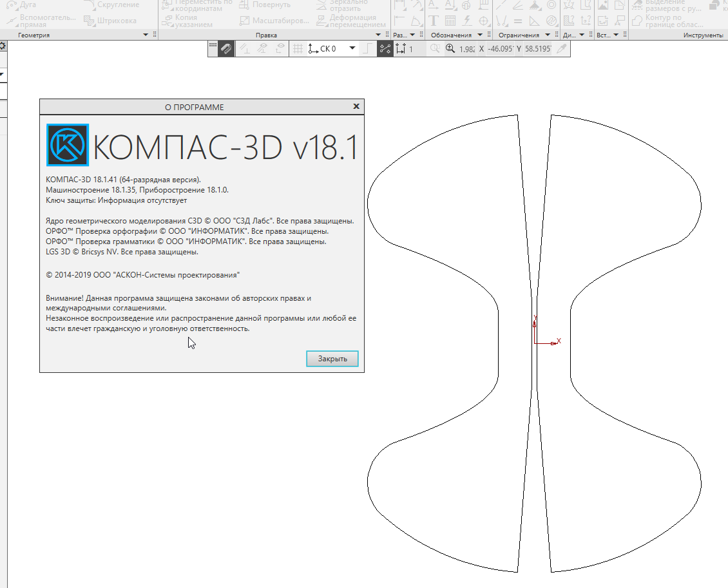The height and width of the screenshot is (588, 728).
Task: Edit the zoom factor field showing 1.98
Action: [x=467, y=49]
